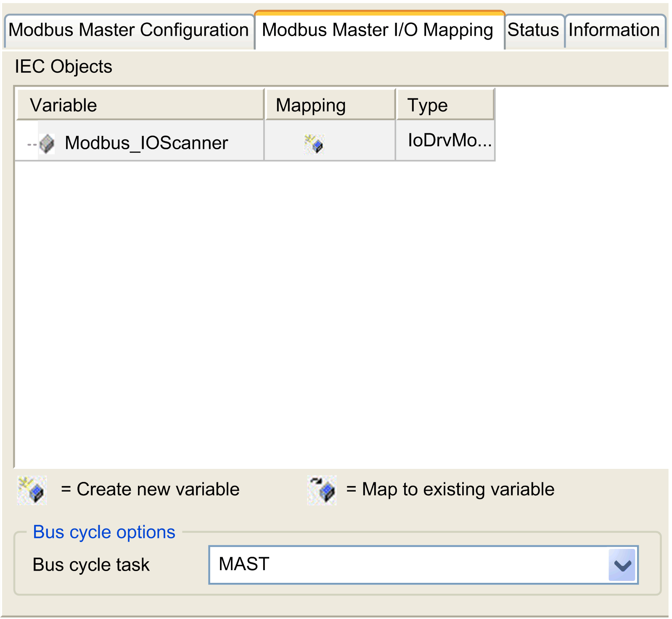Image resolution: width=672 pixels, height=619 pixels.
Task: Click the MAST bus cycle task field
Action: coord(423,565)
